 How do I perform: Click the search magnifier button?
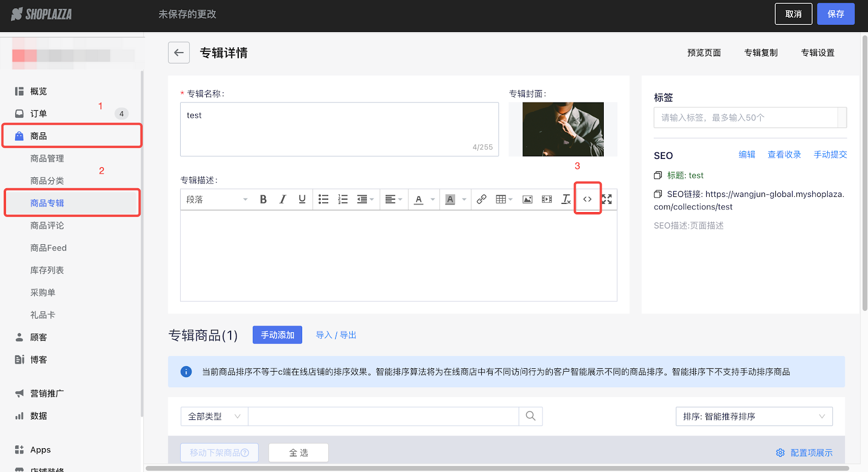[x=531, y=416]
